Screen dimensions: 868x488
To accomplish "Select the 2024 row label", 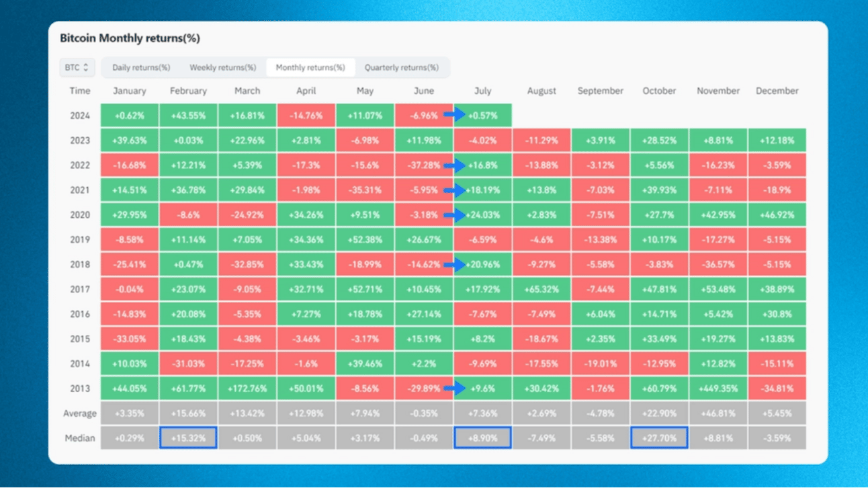I will (x=80, y=116).
